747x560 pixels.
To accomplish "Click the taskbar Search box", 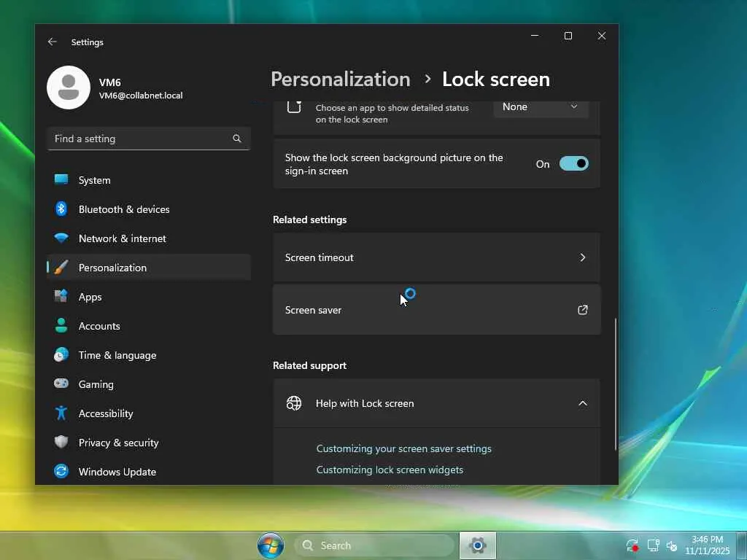I will [374, 545].
